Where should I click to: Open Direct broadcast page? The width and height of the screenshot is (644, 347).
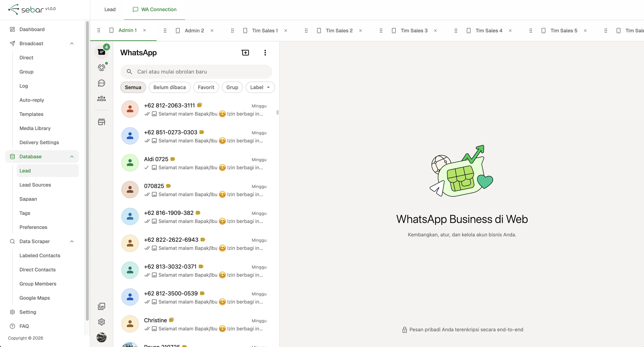click(x=26, y=58)
